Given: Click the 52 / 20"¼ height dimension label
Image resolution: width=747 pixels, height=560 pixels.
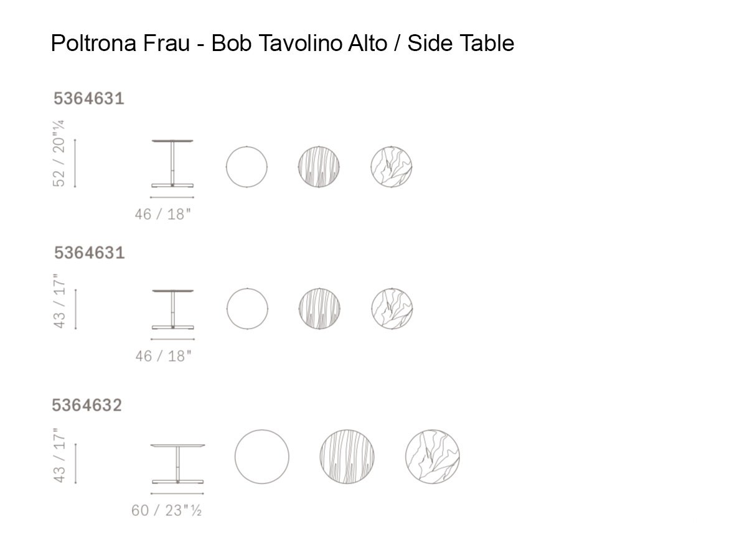Looking at the screenshot, I should pos(59,153).
